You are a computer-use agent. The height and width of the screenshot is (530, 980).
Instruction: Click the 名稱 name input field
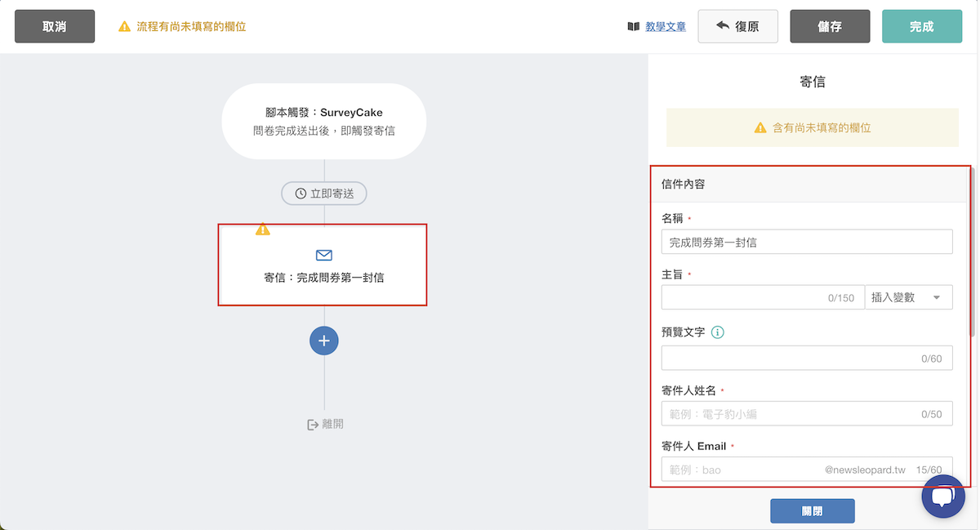tap(807, 242)
